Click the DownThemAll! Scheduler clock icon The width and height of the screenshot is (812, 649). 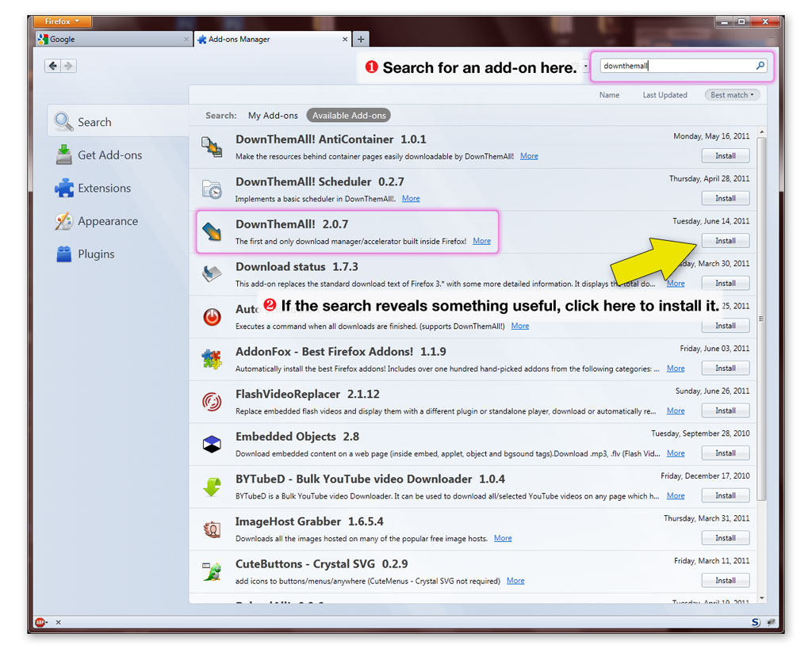click(212, 189)
